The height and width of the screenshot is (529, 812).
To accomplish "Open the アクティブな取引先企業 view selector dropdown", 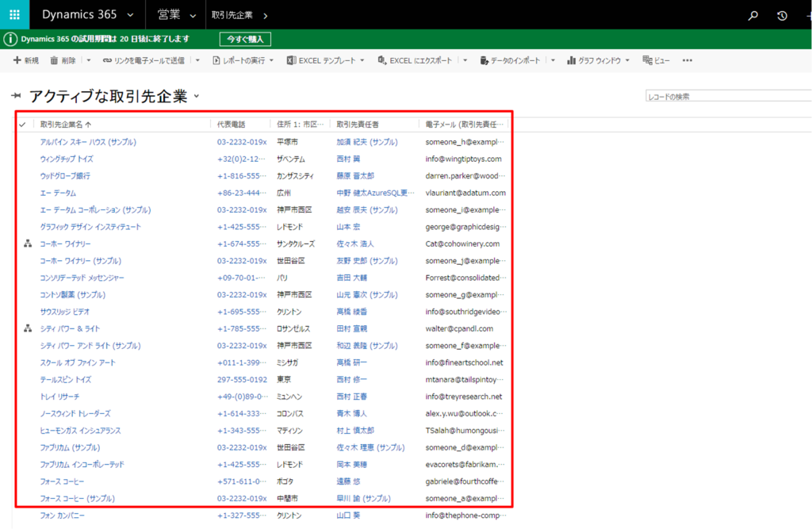I will [x=197, y=97].
